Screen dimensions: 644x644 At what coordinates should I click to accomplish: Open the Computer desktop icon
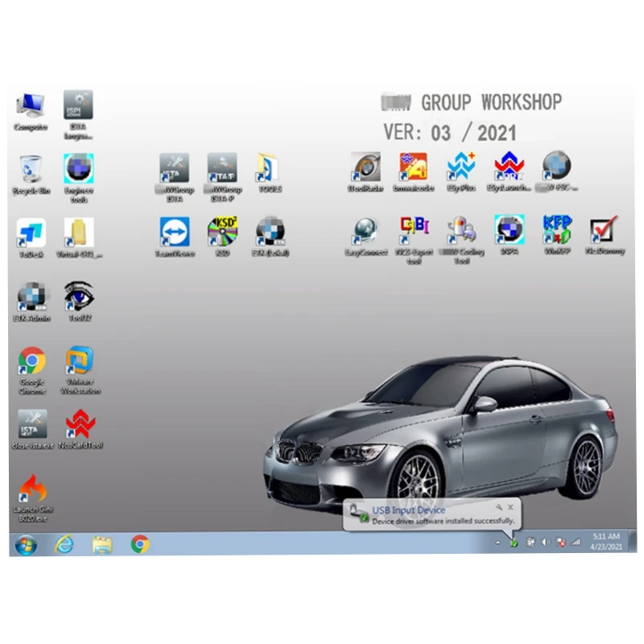(31, 112)
